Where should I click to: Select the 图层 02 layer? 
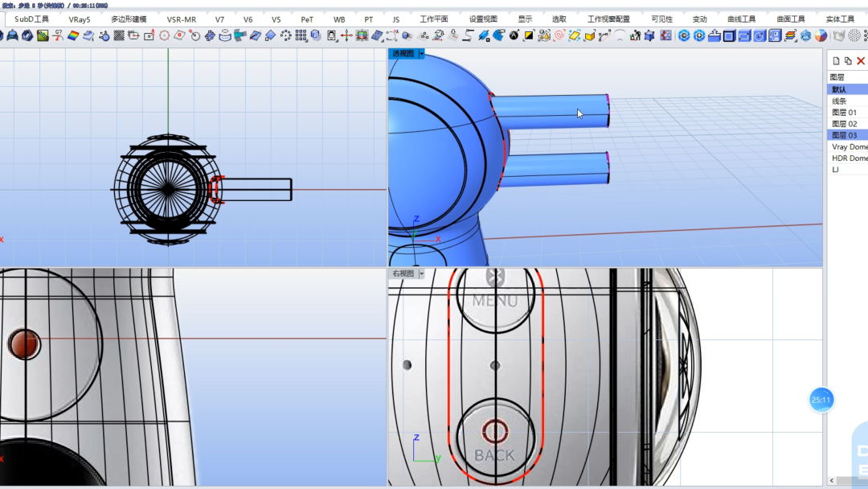tap(848, 124)
